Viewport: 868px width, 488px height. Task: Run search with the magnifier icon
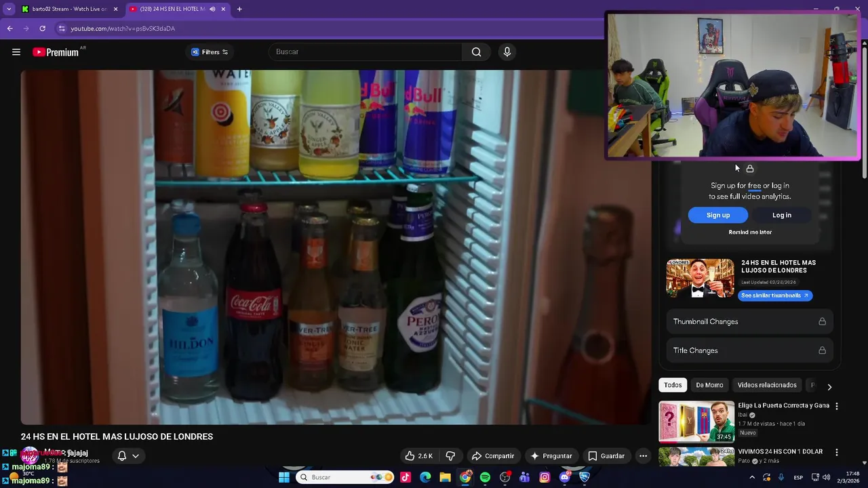pyautogui.click(x=476, y=52)
